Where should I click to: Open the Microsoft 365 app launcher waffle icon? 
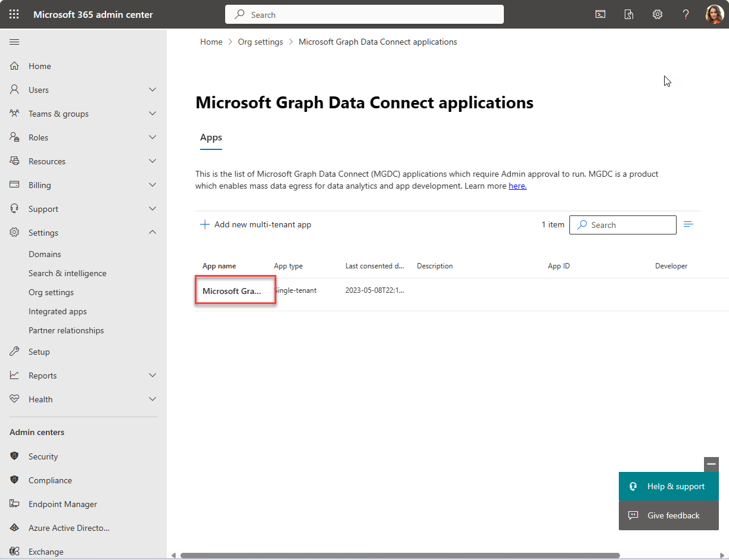click(14, 14)
